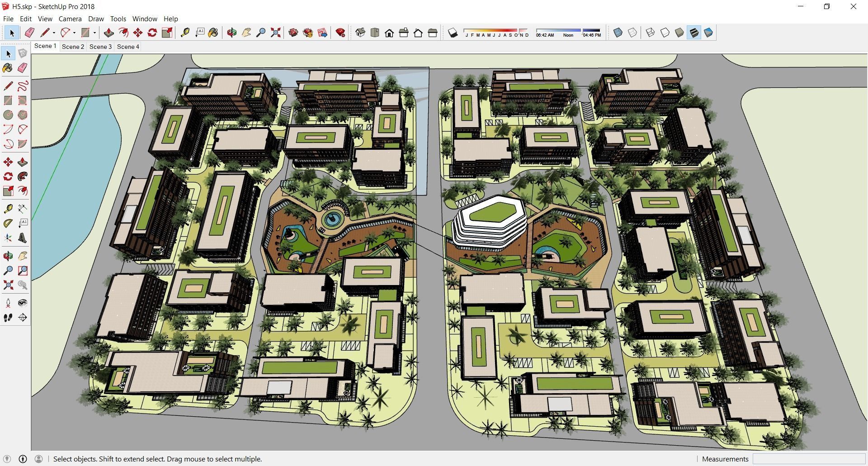
Task: Open the Extension Manager ruby icon
Action: coord(340,33)
